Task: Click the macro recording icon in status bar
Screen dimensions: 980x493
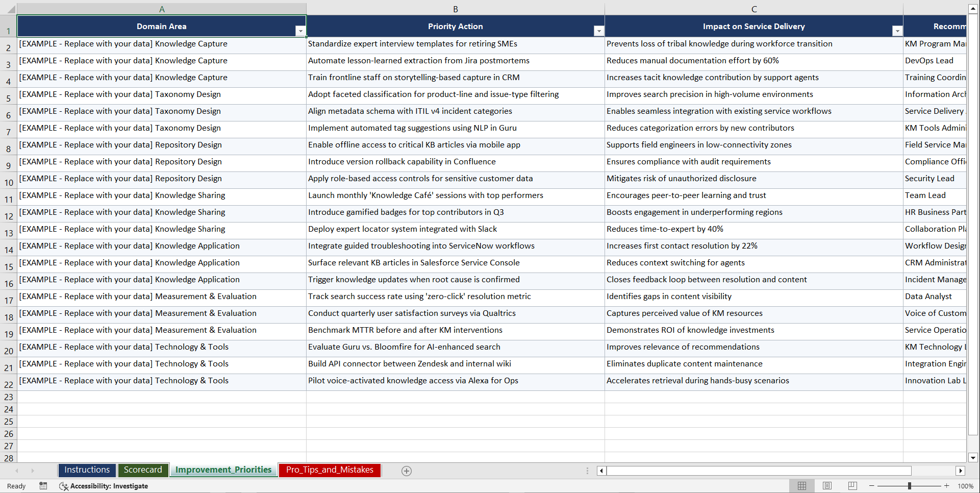Action: (43, 486)
